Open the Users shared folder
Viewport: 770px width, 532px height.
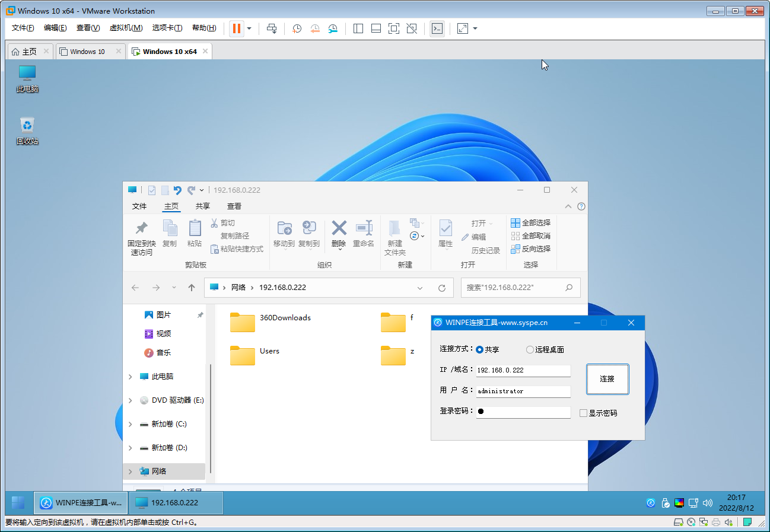(x=254, y=355)
